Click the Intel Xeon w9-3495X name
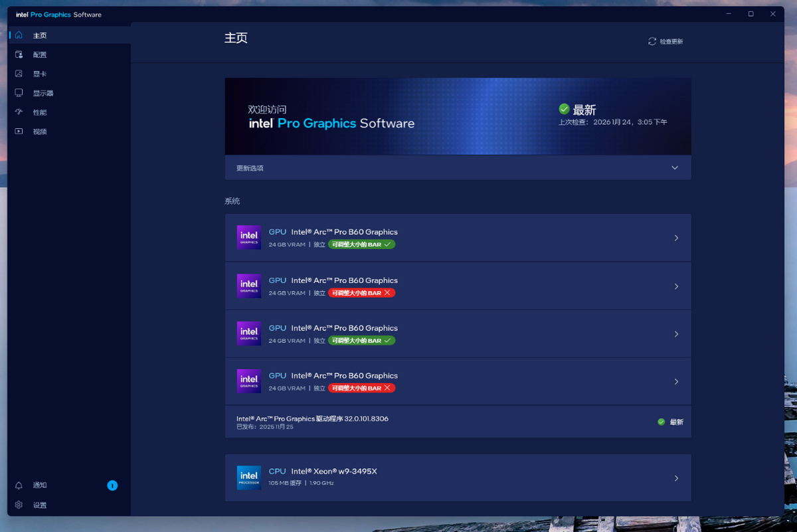797x532 pixels. tap(334, 472)
